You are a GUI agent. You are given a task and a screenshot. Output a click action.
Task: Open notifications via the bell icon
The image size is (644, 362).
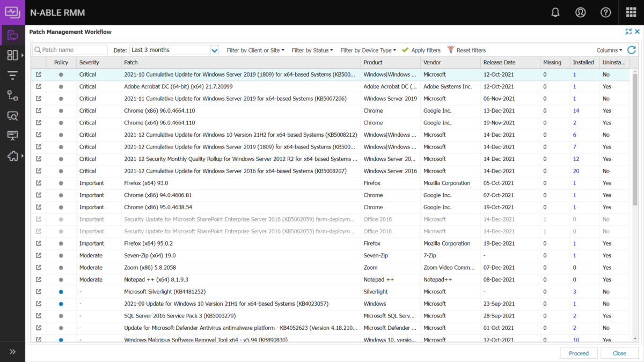[x=555, y=12]
